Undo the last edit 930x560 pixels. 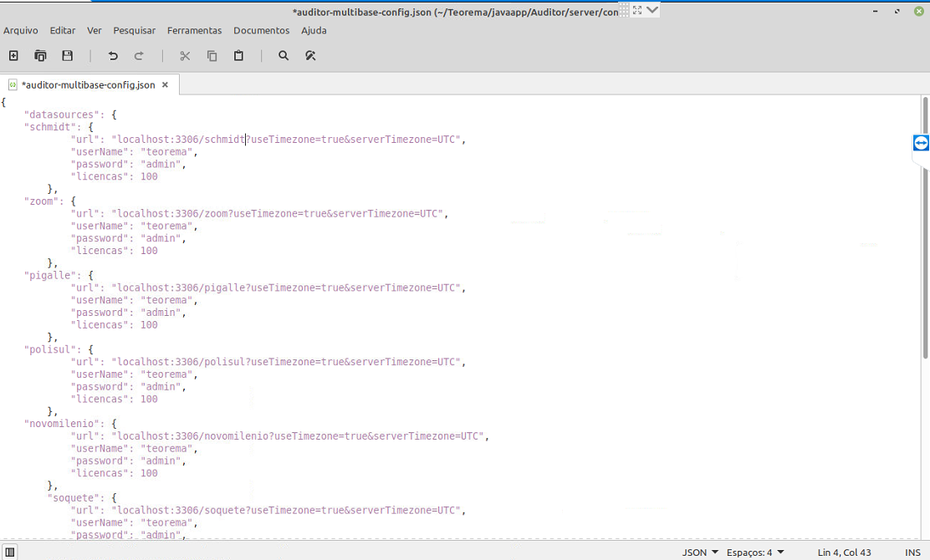click(x=113, y=56)
